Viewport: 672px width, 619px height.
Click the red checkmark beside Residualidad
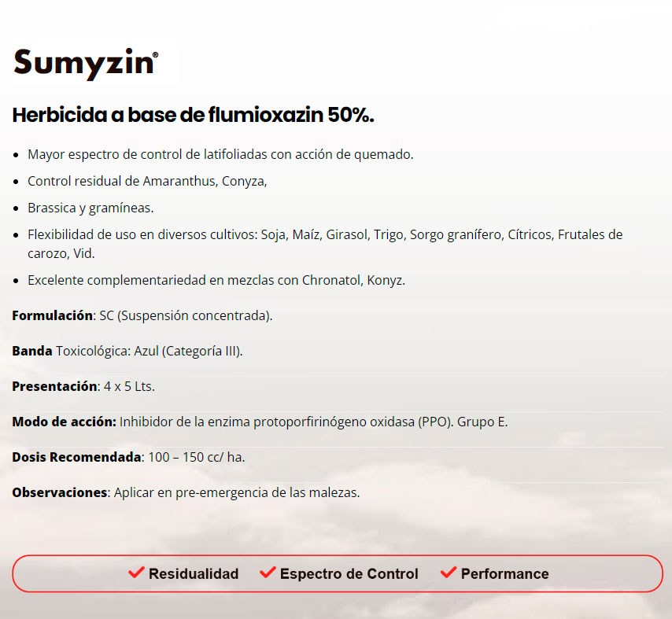coord(136,573)
